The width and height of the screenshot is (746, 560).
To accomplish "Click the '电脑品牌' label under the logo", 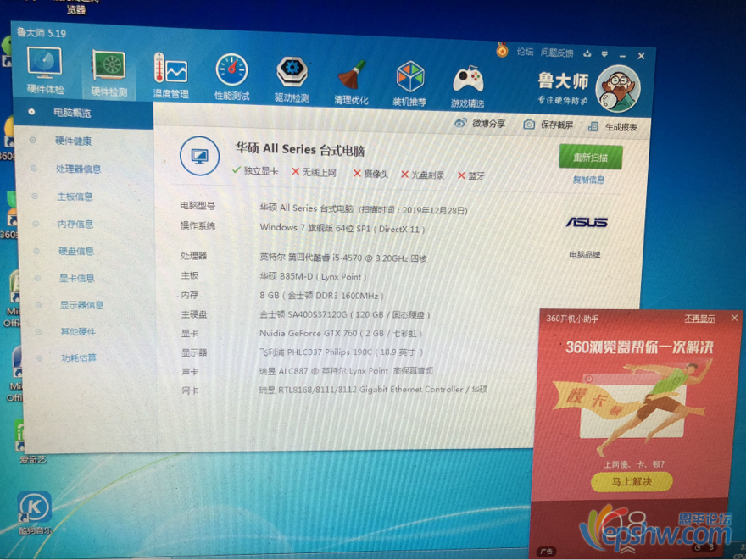I will 585,255.
